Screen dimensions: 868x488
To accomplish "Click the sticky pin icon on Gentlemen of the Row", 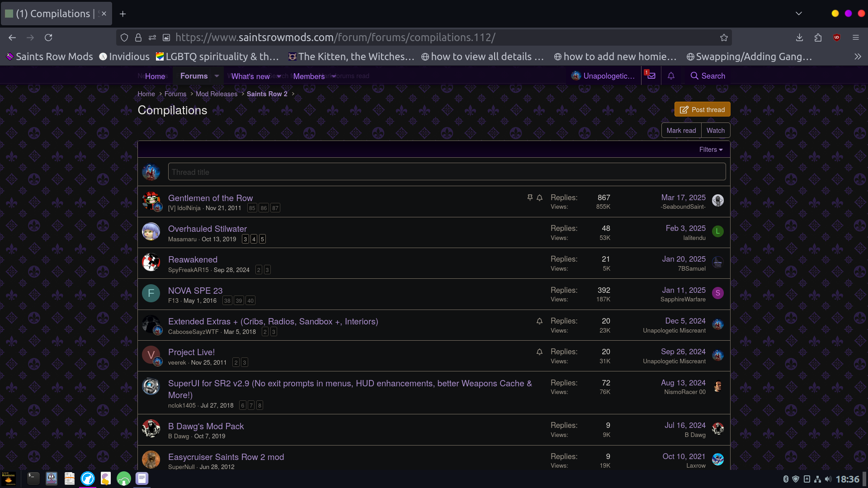I will 530,198.
